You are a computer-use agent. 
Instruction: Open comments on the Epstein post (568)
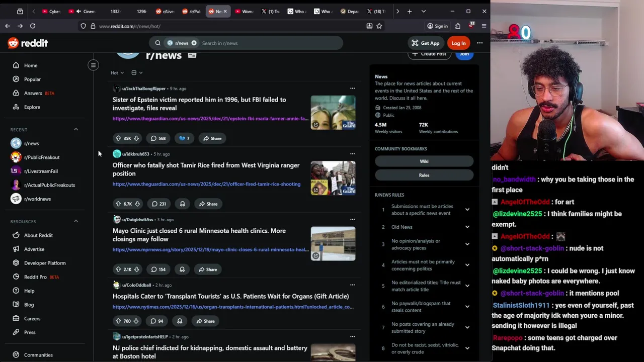click(158, 138)
